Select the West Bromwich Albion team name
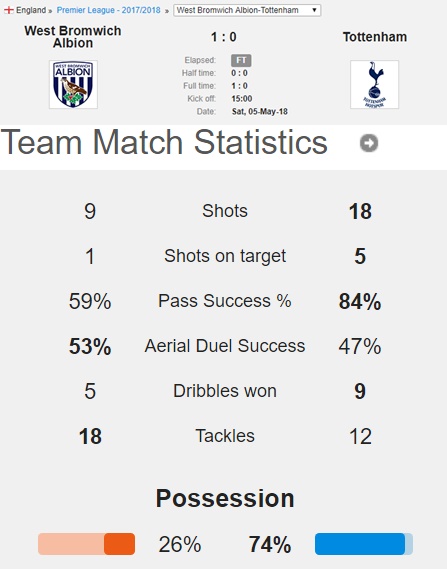 (73, 37)
